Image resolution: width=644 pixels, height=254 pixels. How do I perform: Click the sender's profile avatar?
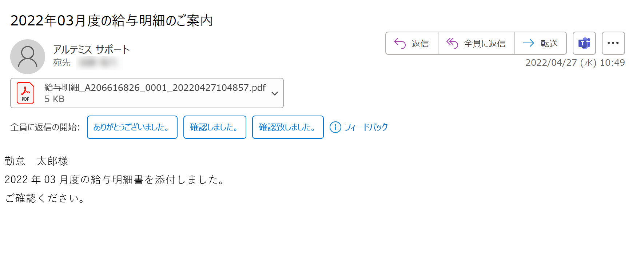28,57
